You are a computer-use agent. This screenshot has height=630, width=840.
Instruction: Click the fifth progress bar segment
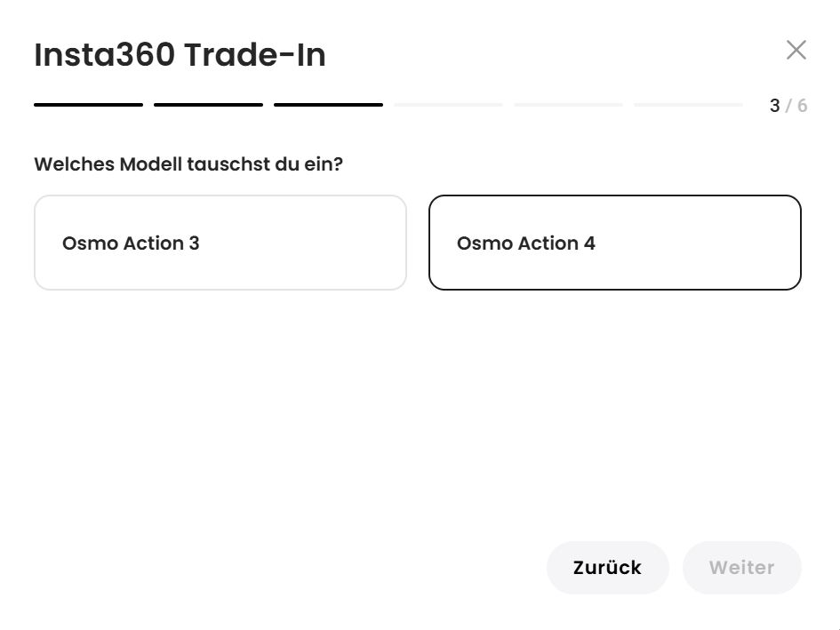[568, 105]
